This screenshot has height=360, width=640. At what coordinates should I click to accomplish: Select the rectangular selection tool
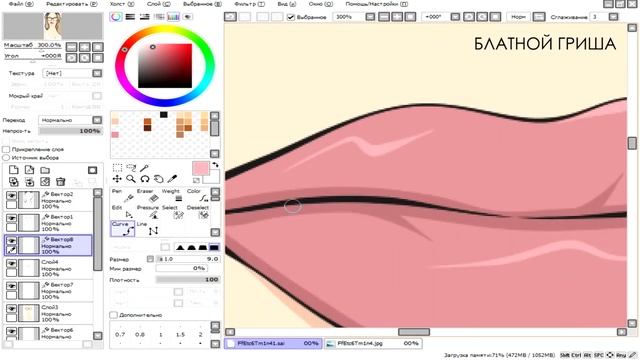click(117, 168)
